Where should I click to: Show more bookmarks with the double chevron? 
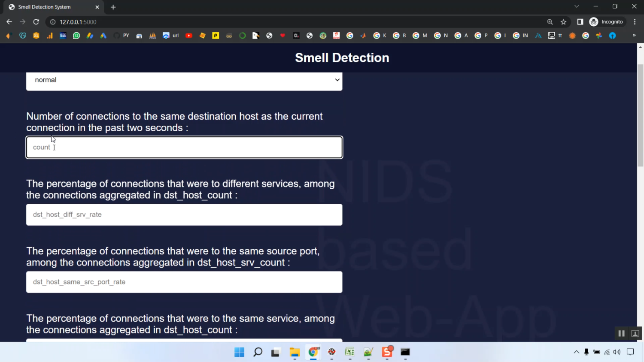pos(634,36)
